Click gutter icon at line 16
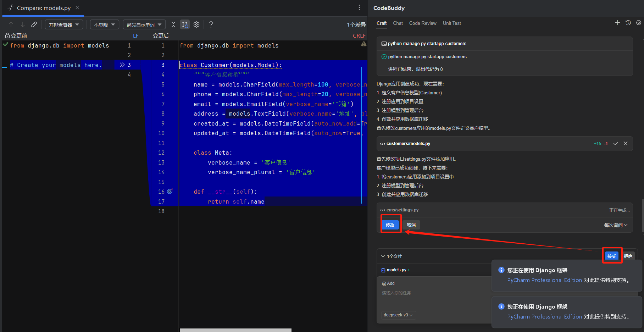Viewport: 644px width, 332px height. [x=170, y=191]
